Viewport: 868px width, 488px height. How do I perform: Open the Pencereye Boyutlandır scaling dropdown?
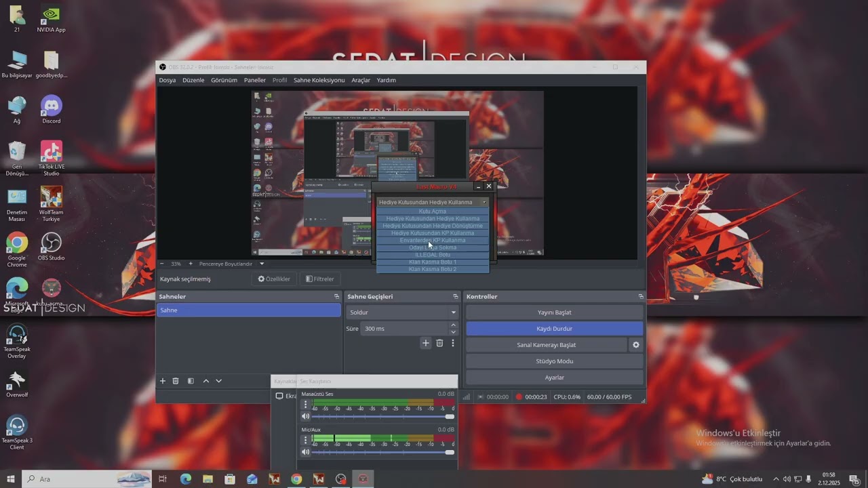(x=231, y=264)
